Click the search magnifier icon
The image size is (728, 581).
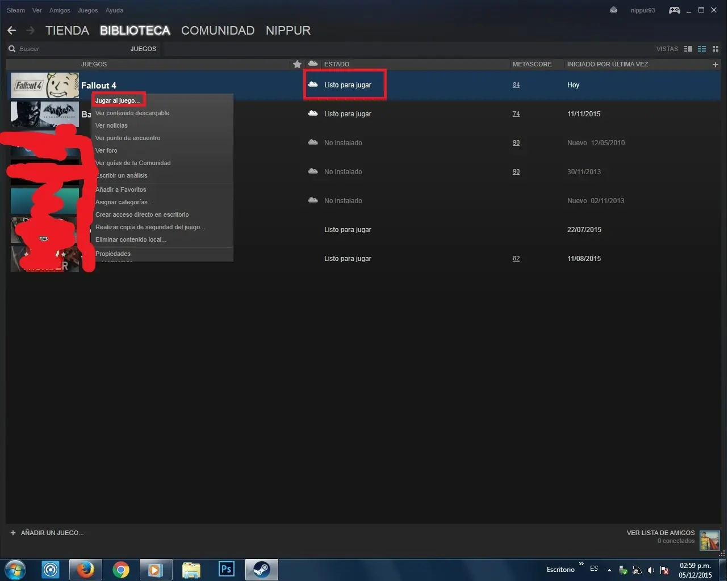click(x=12, y=49)
